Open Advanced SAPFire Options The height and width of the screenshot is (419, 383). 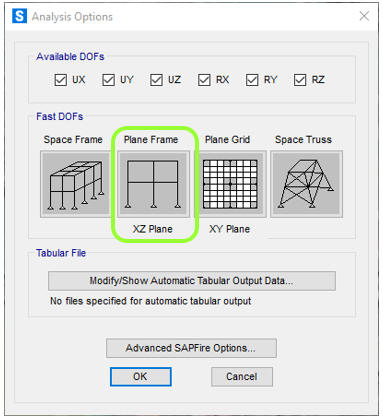[191, 348]
